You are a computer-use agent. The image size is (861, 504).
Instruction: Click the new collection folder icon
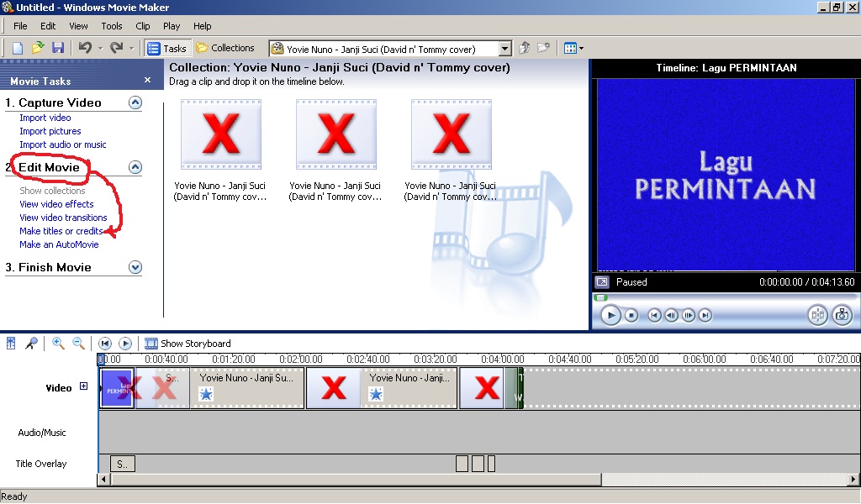pyautogui.click(x=544, y=48)
